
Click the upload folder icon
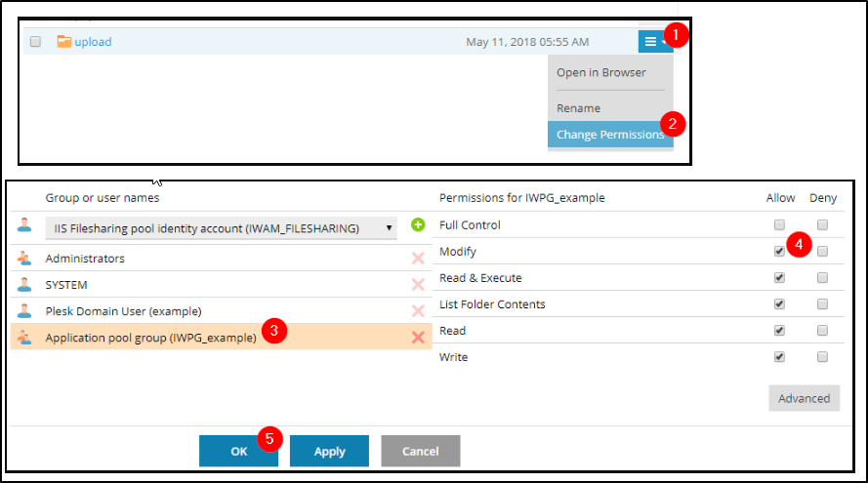(x=64, y=42)
